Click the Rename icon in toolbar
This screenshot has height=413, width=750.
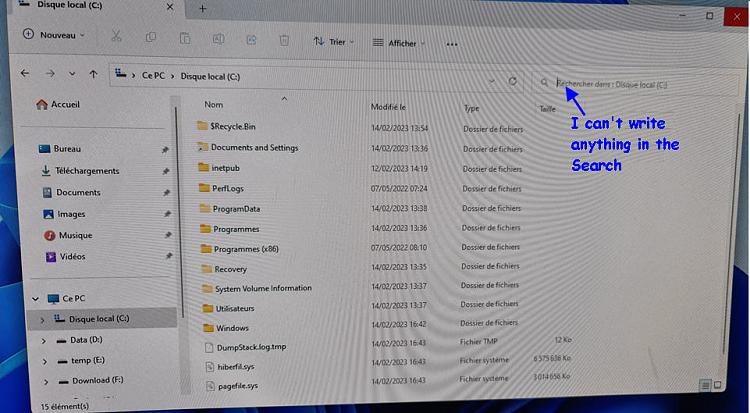[218, 39]
